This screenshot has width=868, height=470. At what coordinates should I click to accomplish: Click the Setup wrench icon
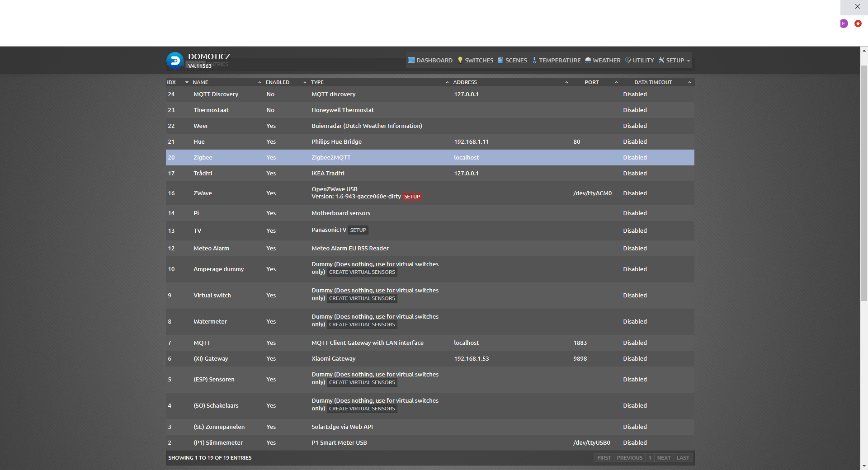661,60
